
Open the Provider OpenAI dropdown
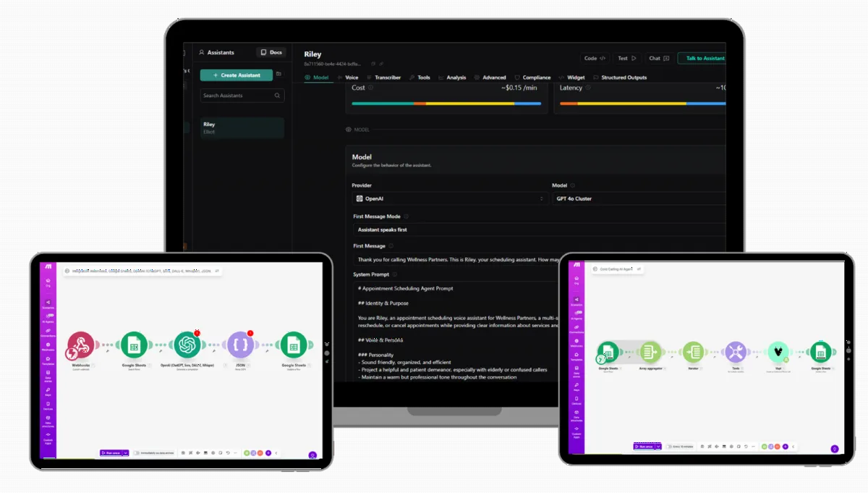[x=449, y=198]
